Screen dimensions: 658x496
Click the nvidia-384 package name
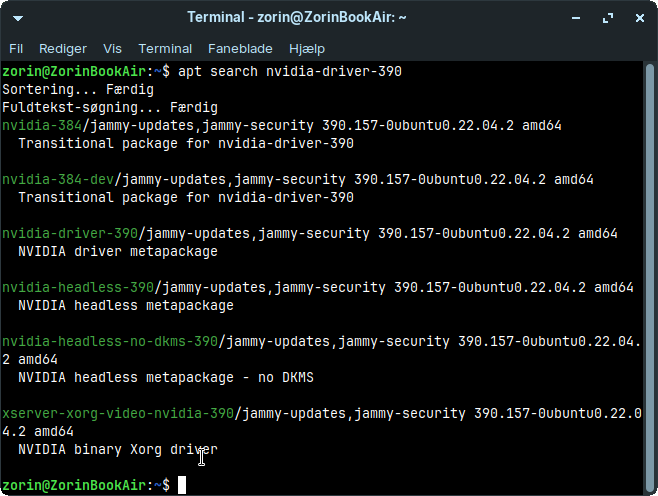tap(42, 125)
